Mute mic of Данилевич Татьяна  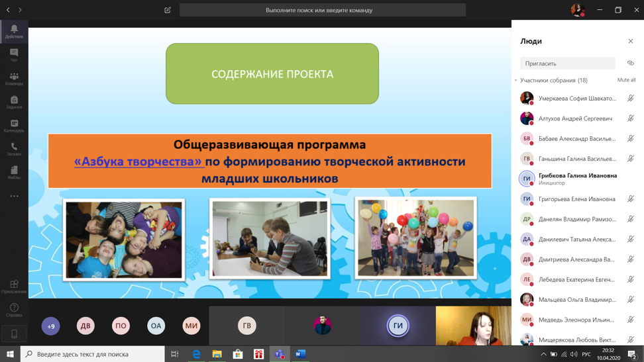tap(631, 239)
